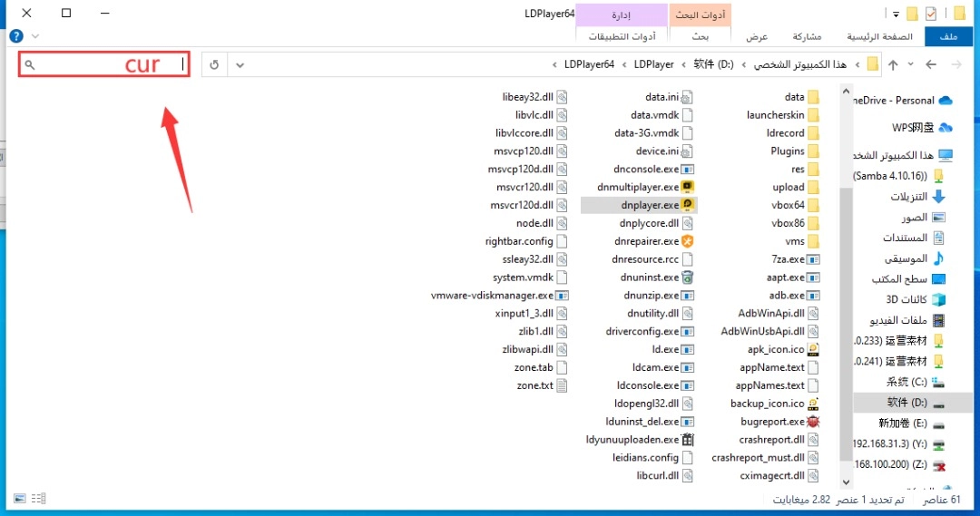Click the help question mark icon
980x516 pixels.
pyautogui.click(x=16, y=36)
